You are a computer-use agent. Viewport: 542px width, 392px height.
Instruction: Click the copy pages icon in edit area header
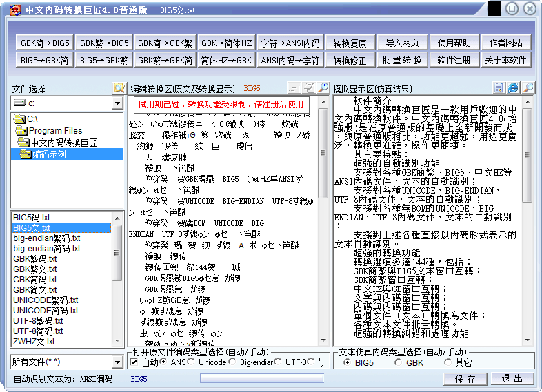tap(309, 88)
